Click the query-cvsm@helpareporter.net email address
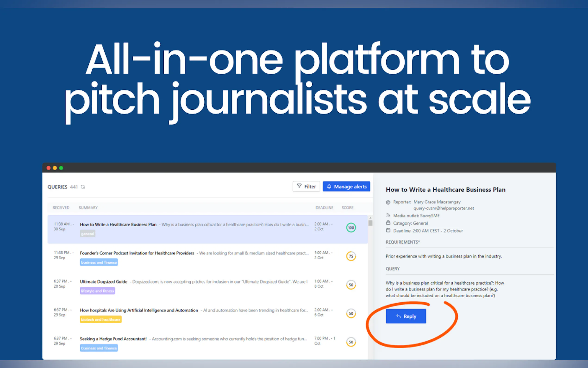 (444, 208)
